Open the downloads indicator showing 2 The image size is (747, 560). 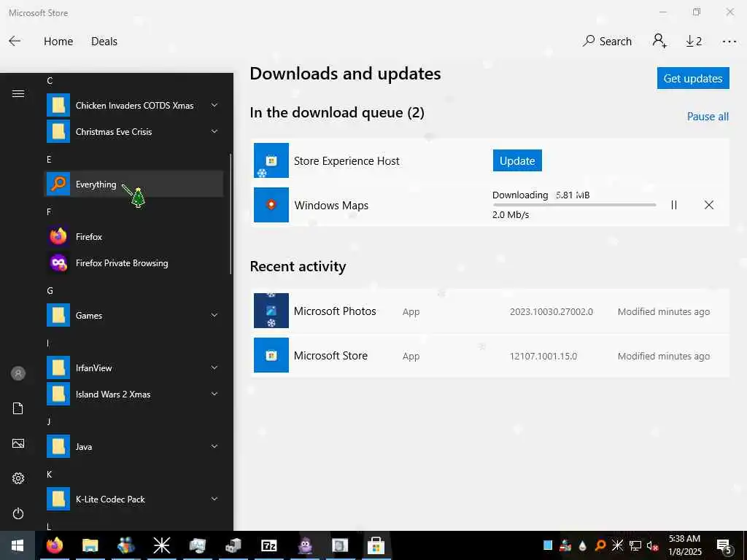(x=694, y=42)
